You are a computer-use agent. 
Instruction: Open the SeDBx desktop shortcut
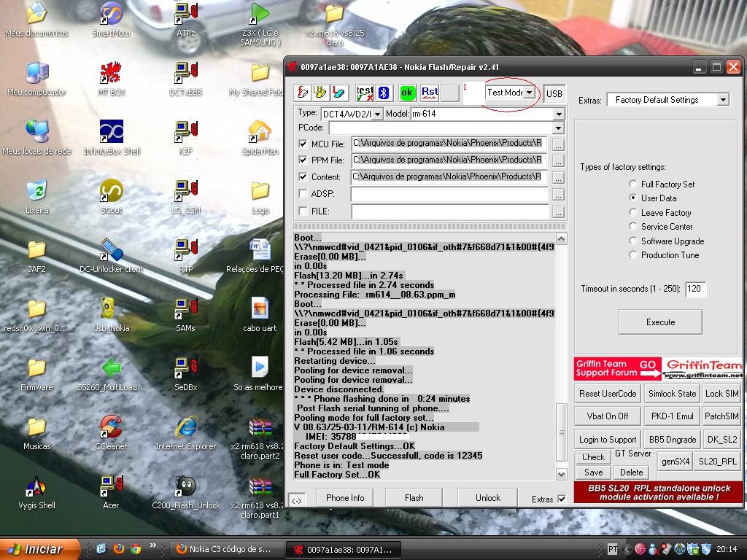click(x=186, y=374)
